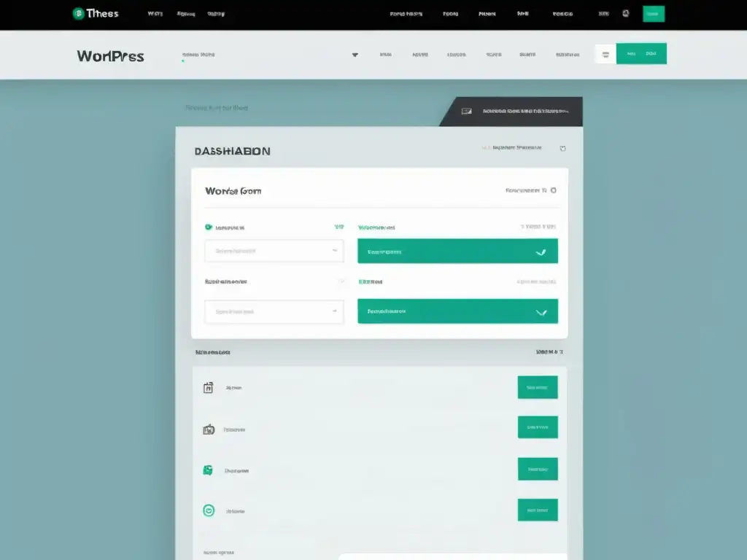The height and width of the screenshot is (560, 747).
Task: Toggle the green indicator beside the first field label
Action: coord(209,227)
